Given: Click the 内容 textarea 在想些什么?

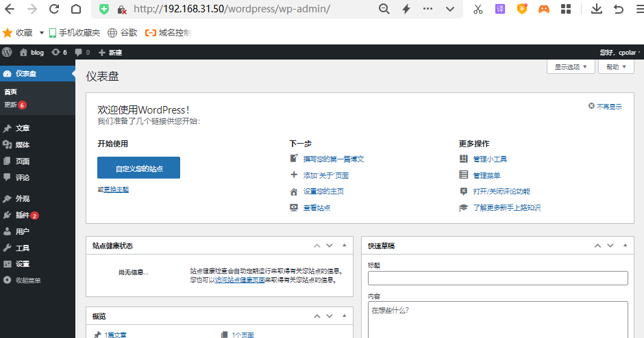Looking at the screenshot, I should (498, 320).
